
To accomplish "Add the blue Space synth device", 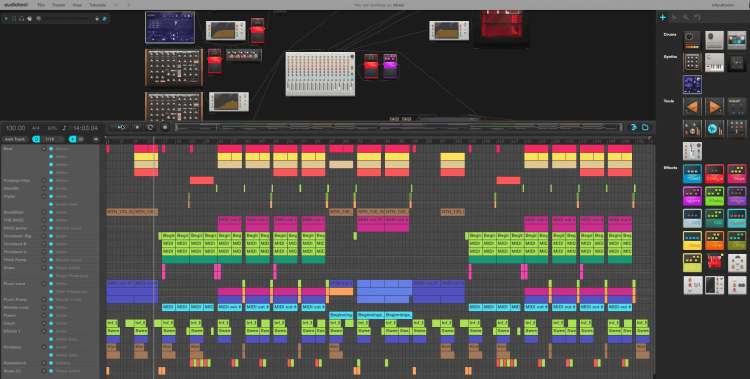I will (x=692, y=85).
